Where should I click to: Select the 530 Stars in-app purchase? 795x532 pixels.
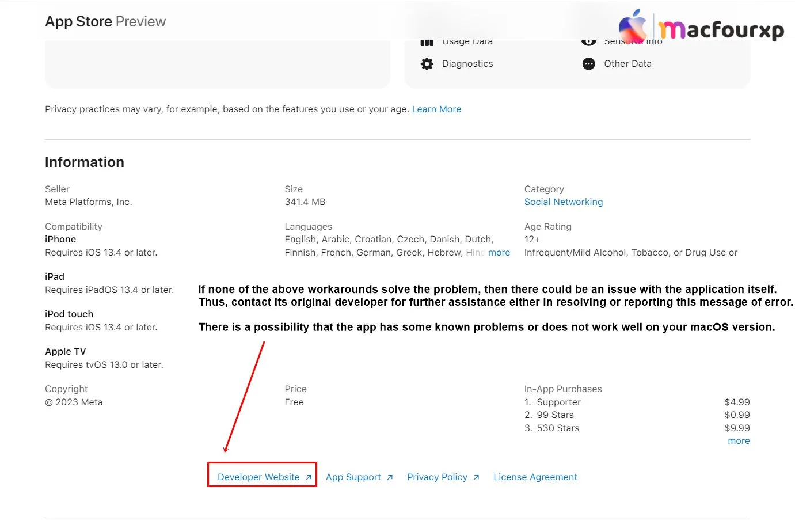(x=558, y=428)
